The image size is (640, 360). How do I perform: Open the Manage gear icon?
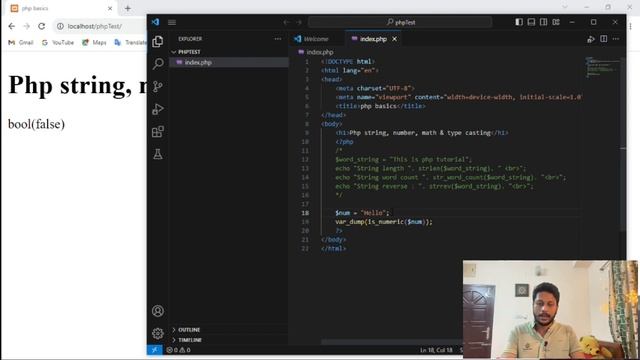click(x=158, y=333)
